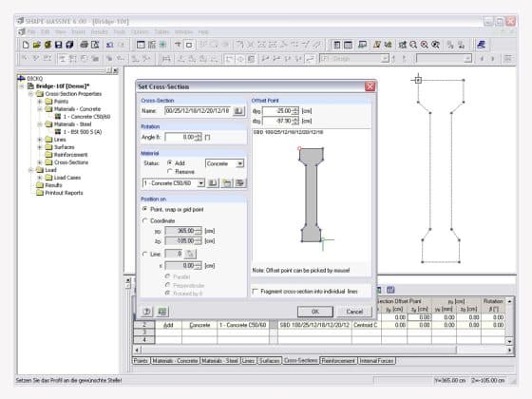The image size is (532, 399).
Task: Click the help icon in dialog bottom-left
Action: 147,312
